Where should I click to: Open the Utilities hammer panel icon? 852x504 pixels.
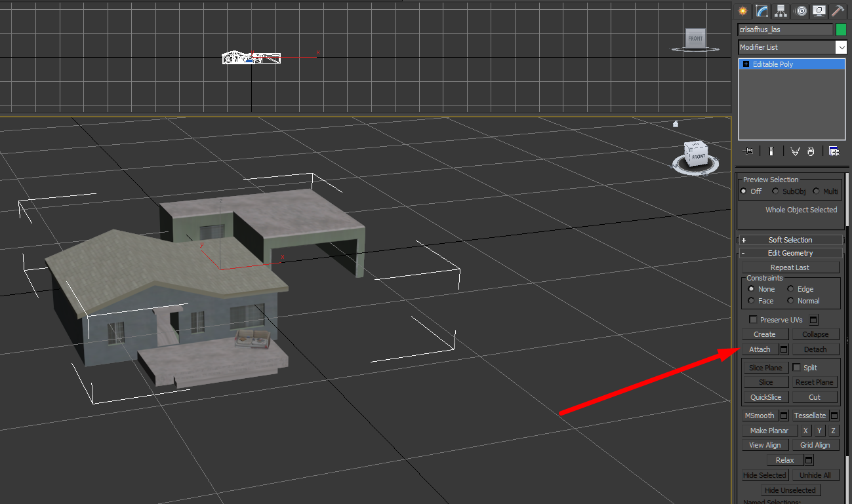pos(838,11)
